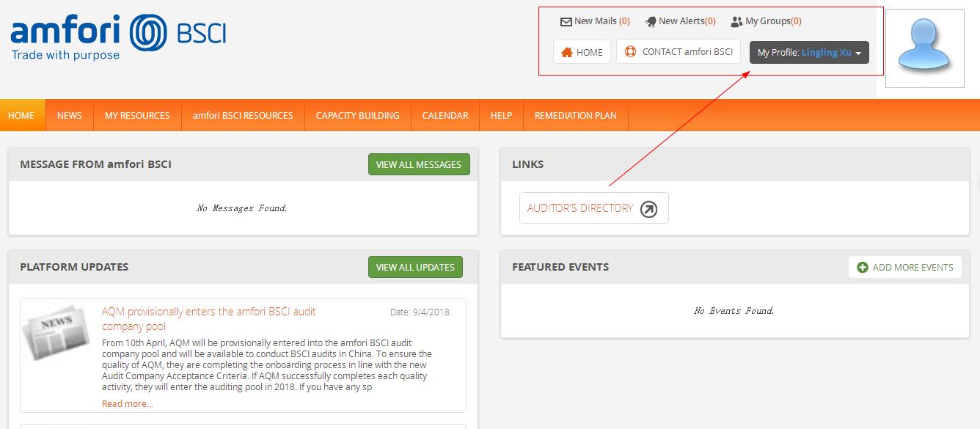Click the New Alerts horn icon

tap(651, 22)
